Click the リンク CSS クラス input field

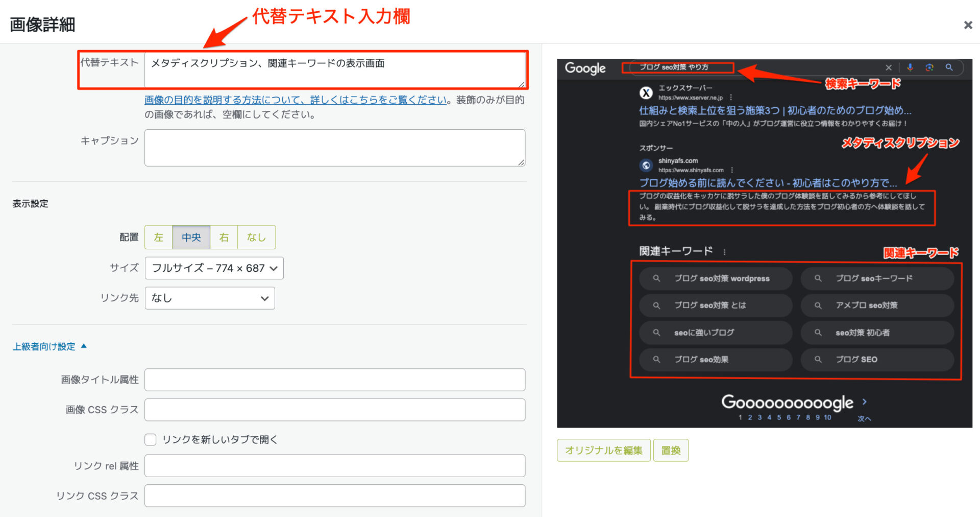(335, 496)
